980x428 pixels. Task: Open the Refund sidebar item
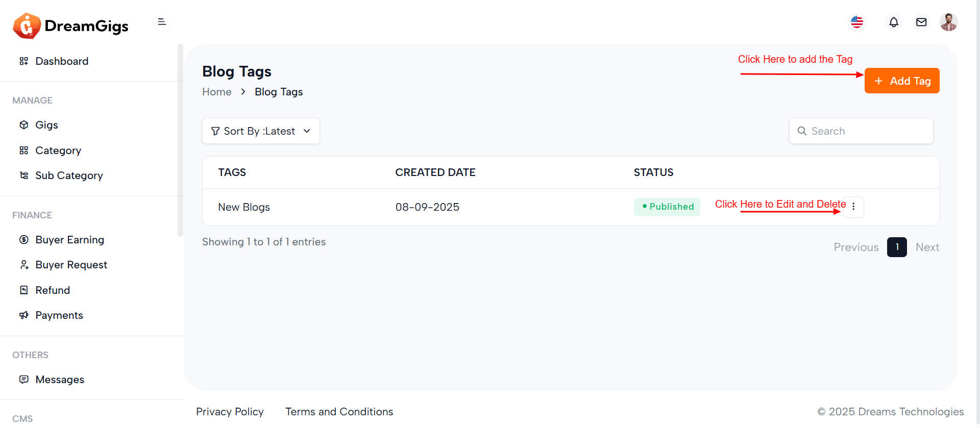coord(53,290)
